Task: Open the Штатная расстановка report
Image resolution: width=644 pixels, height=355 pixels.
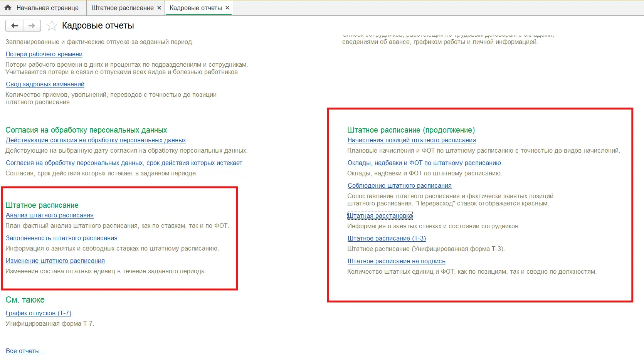Action: point(380,216)
